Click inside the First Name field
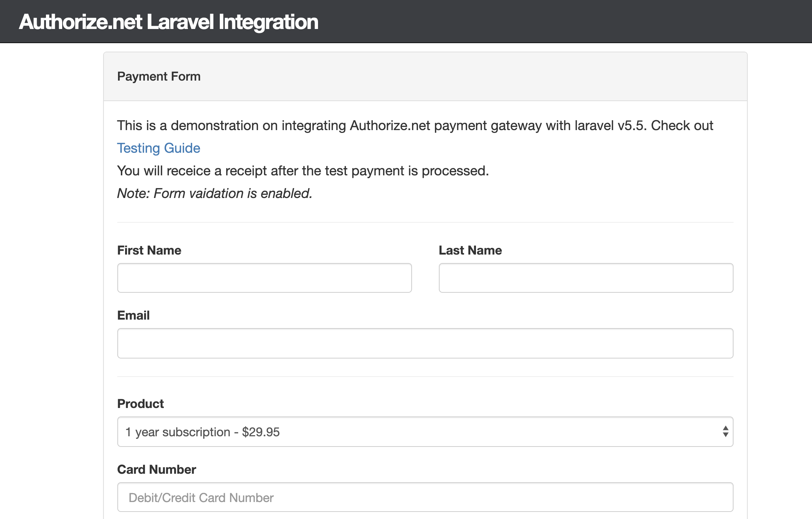The width and height of the screenshot is (812, 519). pos(264,278)
